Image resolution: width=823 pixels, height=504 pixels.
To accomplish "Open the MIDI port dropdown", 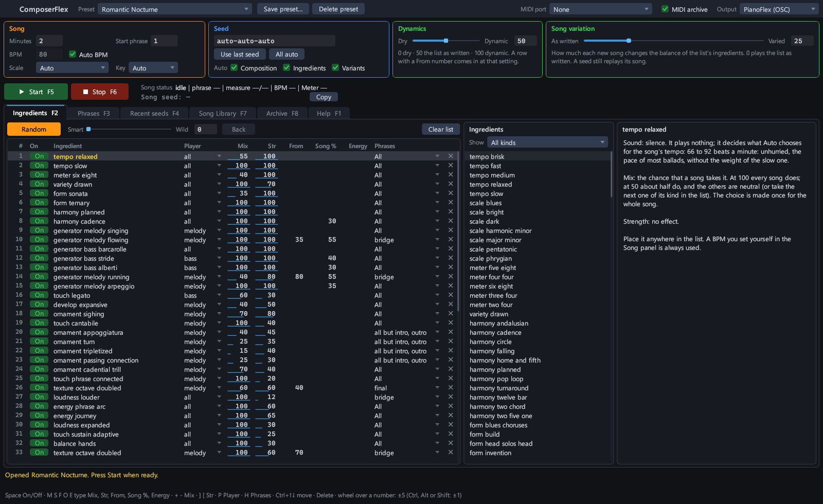I will (601, 9).
